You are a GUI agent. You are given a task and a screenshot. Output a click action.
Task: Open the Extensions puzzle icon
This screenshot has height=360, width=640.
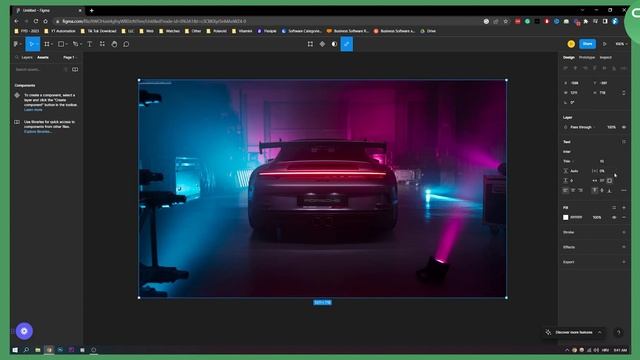[x=586, y=21]
